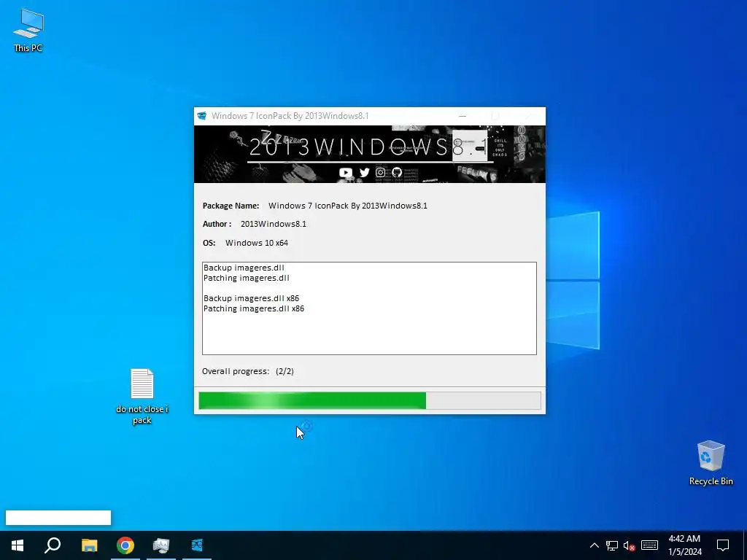The height and width of the screenshot is (560, 747).
Task: Click the GitHub icon in the banner
Action: 397,172
